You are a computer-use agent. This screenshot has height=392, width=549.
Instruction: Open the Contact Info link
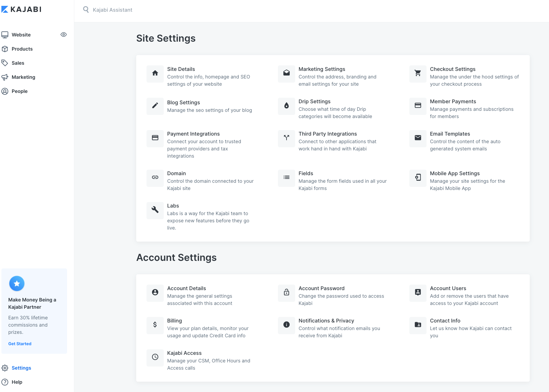click(445, 321)
